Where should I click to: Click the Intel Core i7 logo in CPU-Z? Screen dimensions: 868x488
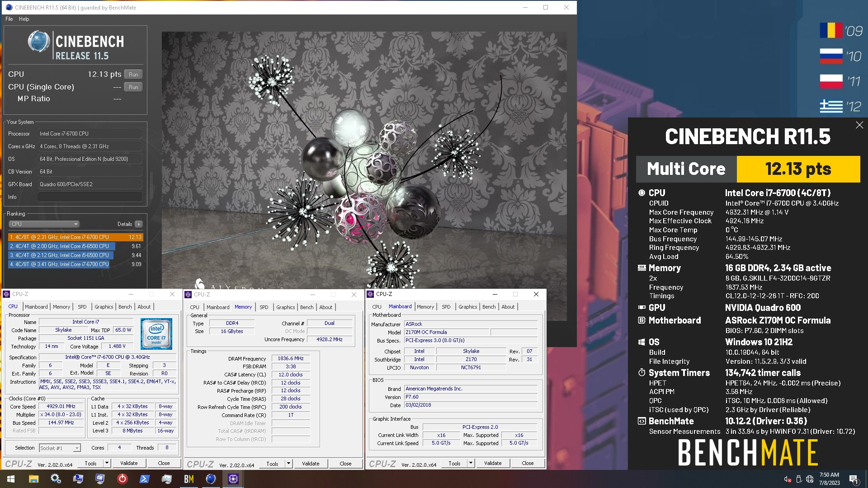(x=156, y=334)
